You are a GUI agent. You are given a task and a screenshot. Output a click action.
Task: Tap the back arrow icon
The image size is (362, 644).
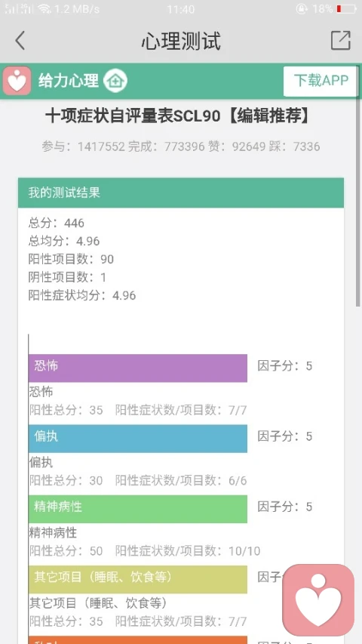20,41
